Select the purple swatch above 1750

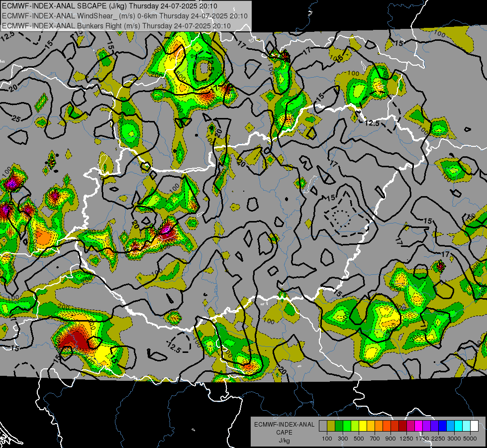click(426, 426)
